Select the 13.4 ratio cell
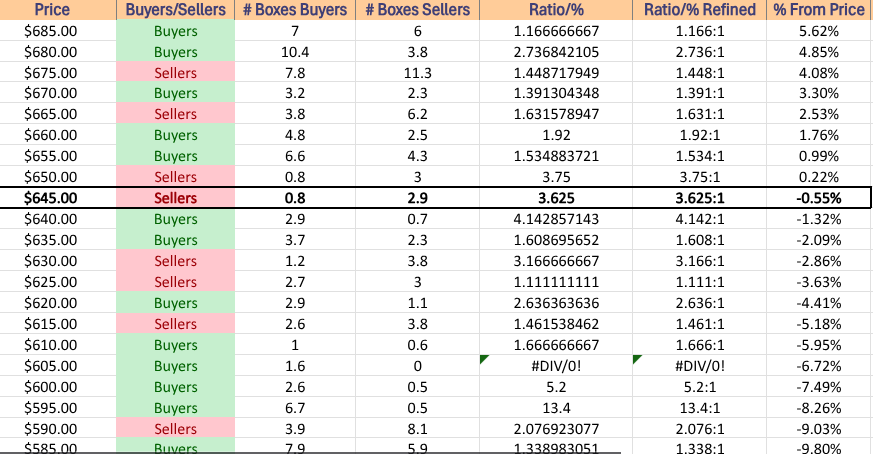The width and height of the screenshot is (873, 454). tap(556, 408)
